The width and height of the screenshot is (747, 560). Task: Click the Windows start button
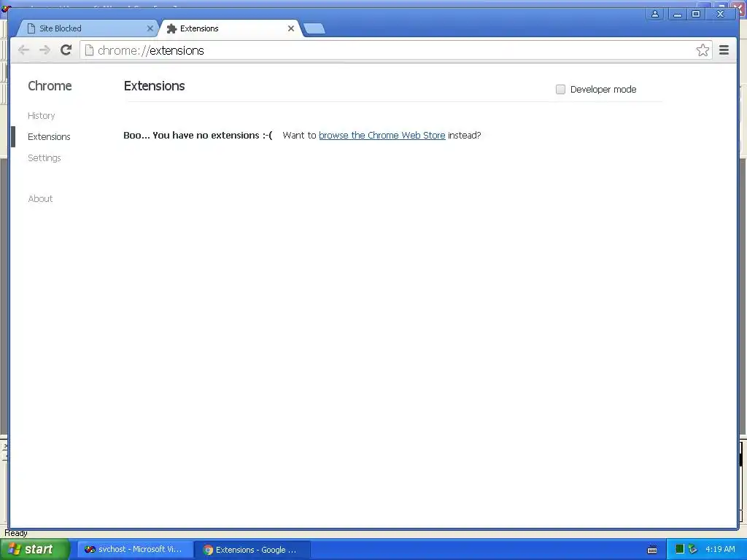click(x=34, y=550)
